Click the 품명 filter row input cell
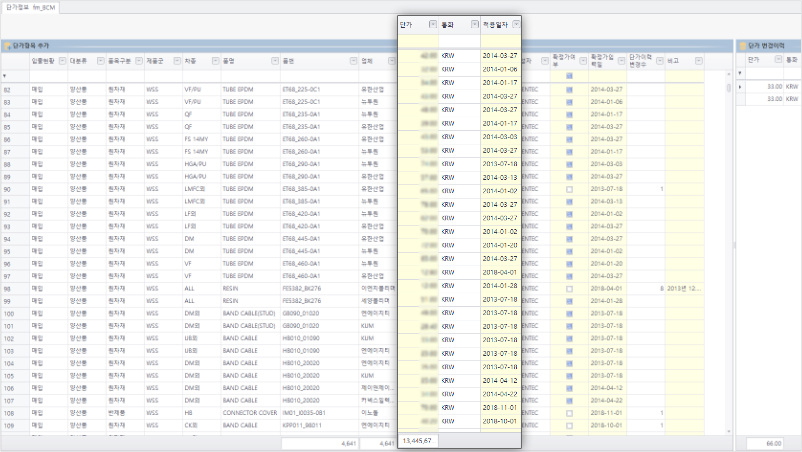 [251, 76]
